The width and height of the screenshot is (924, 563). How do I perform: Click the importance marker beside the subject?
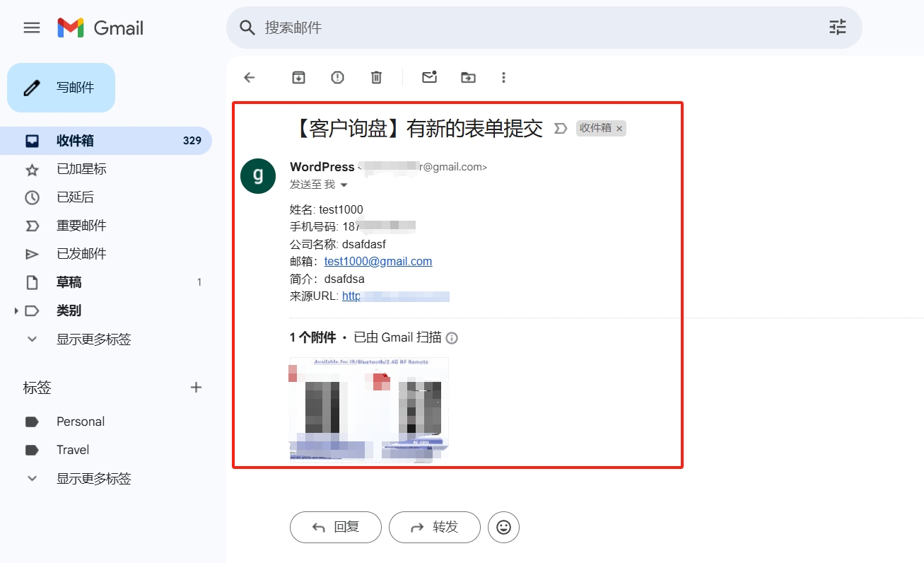coord(561,128)
